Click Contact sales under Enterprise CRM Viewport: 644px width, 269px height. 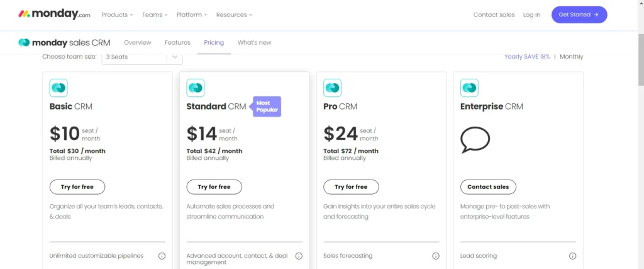click(488, 186)
